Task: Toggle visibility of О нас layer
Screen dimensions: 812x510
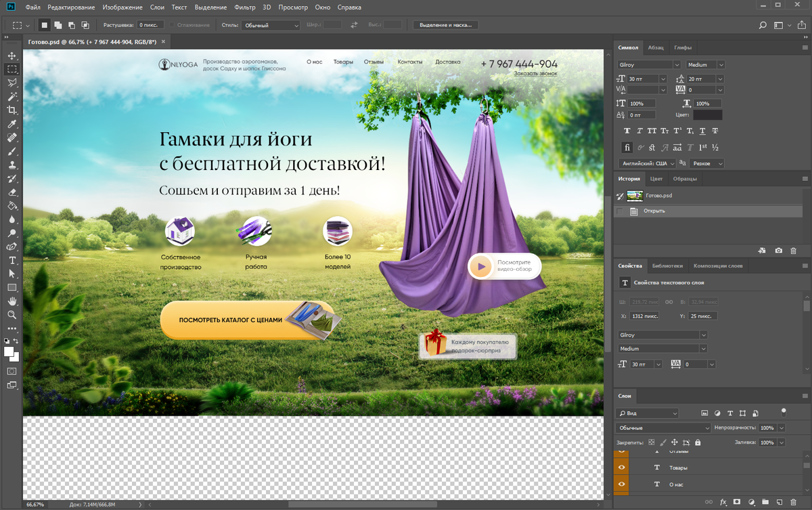Action: 622,484
